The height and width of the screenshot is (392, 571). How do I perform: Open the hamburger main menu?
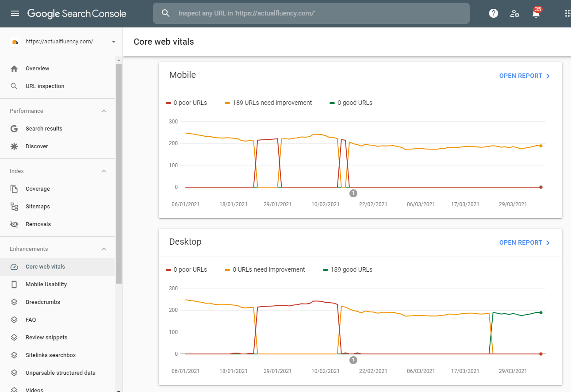click(15, 13)
